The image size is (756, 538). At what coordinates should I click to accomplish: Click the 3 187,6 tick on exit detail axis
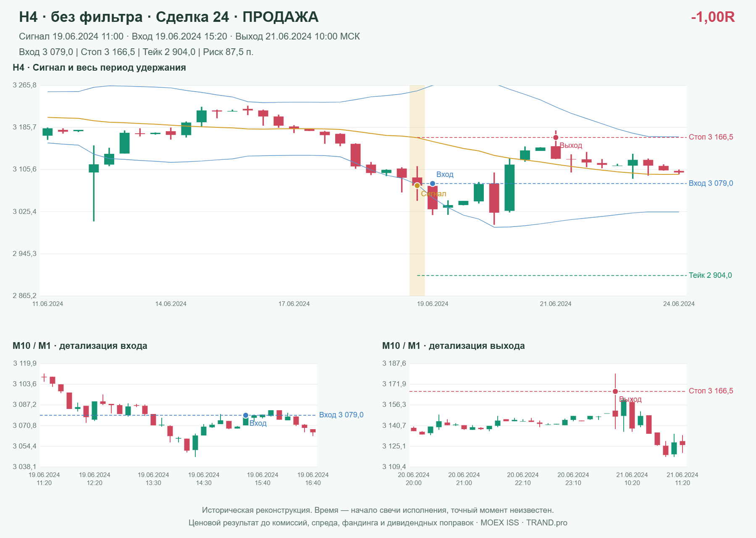click(x=394, y=364)
